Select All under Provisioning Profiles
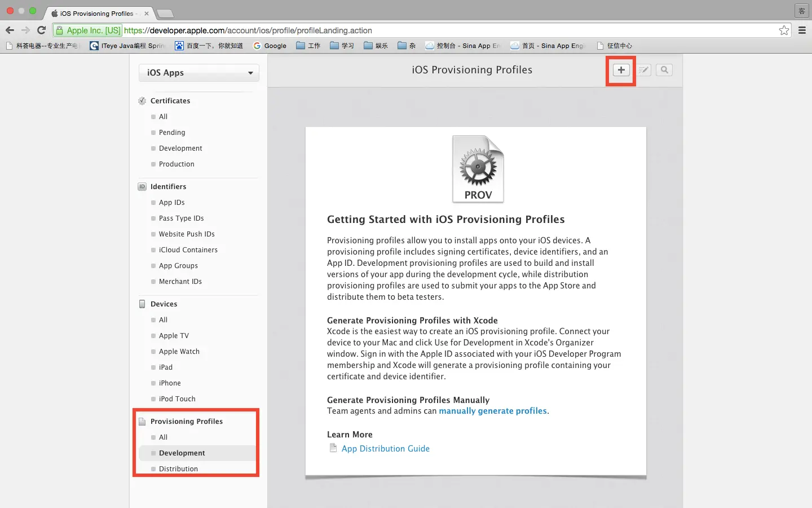 (x=163, y=437)
